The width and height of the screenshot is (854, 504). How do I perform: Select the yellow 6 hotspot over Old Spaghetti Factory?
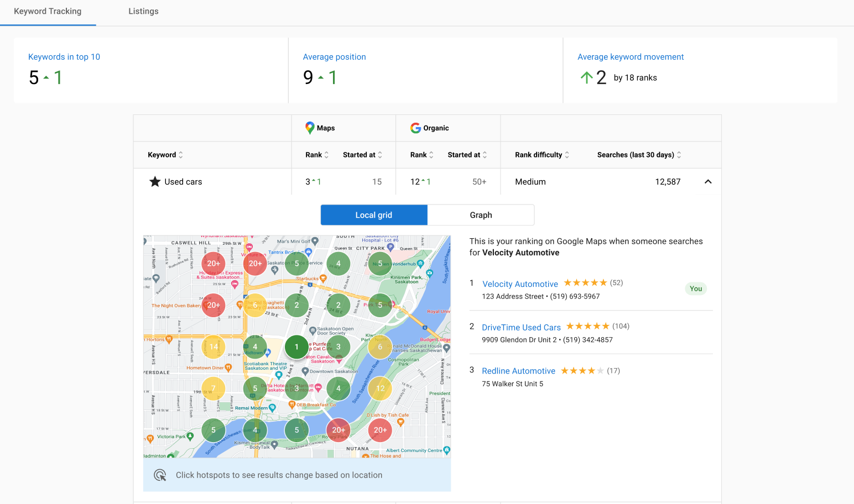point(255,305)
